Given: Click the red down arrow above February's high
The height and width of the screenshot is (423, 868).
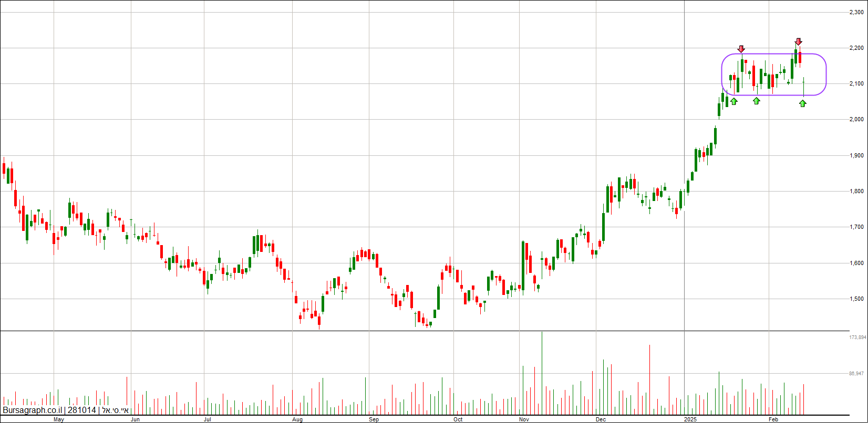Looking at the screenshot, I should 798,41.
